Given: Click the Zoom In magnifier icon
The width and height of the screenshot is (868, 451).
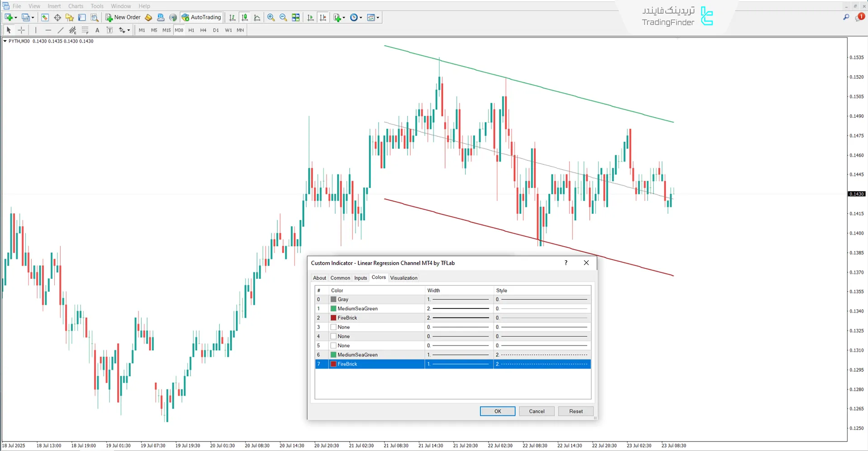Looking at the screenshot, I should coord(271,17).
